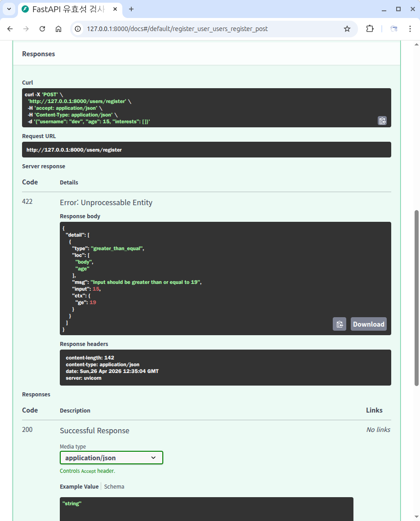Open the browser home page

click(58, 29)
